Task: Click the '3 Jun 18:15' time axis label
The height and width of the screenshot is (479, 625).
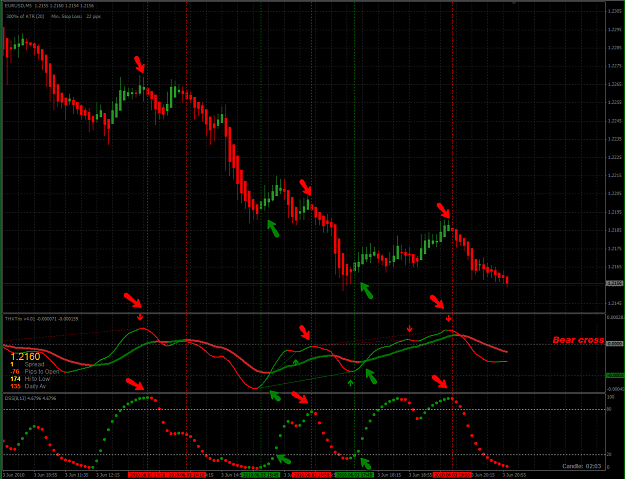Action: 389,475
